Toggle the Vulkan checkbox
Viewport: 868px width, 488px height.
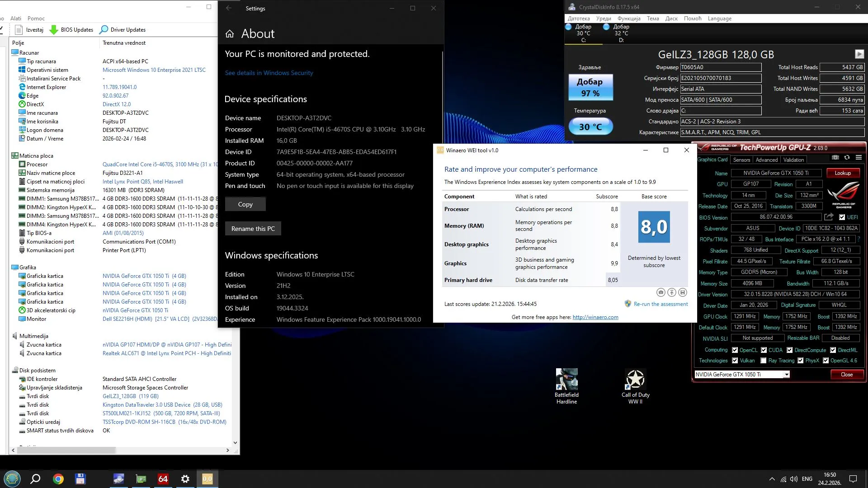[735, 361]
